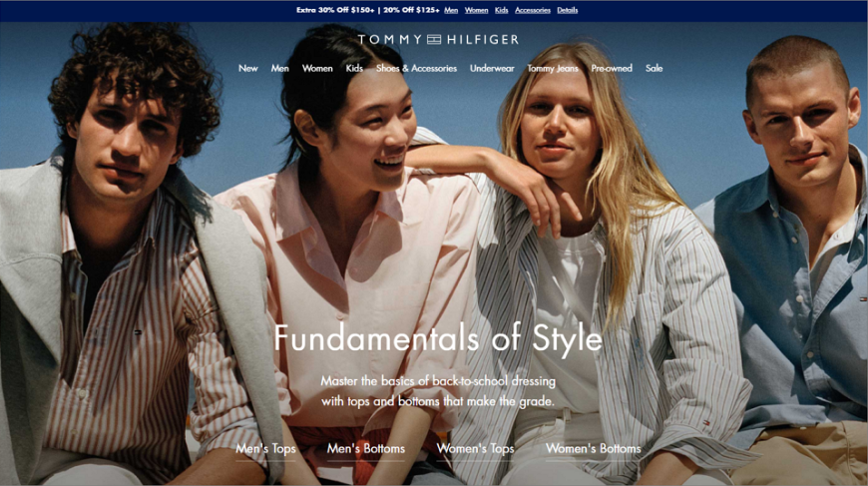The width and height of the screenshot is (868, 486).
Task: Click the Fundamentals of Style headline
Action: [438, 337]
